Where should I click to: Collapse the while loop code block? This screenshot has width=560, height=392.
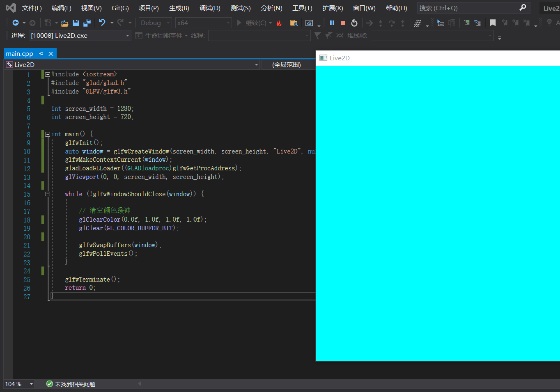point(48,194)
